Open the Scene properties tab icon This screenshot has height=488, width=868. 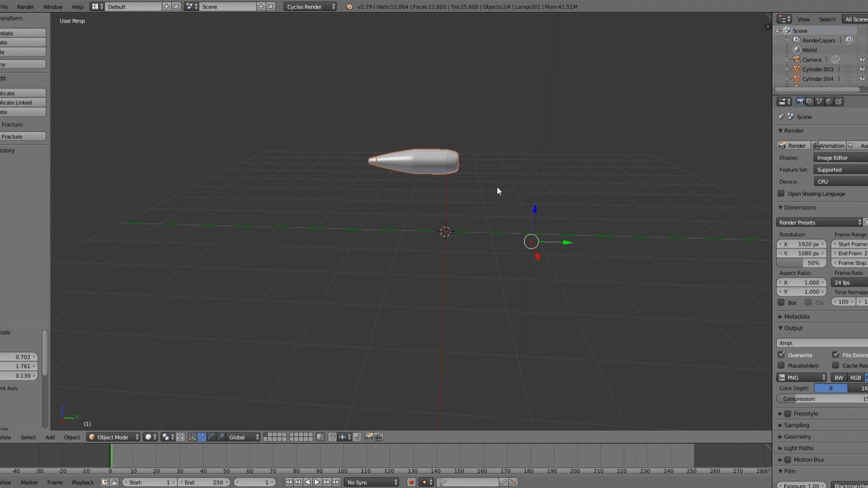819,102
